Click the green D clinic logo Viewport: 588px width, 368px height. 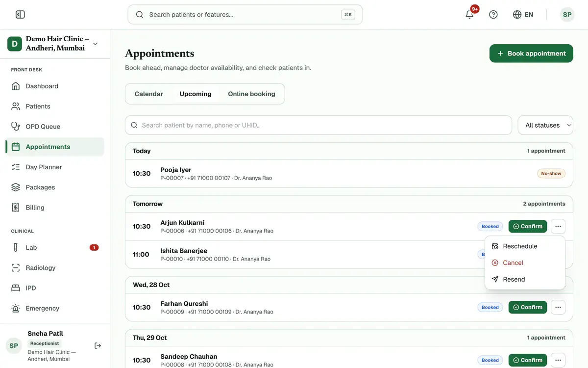pos(15,44)
